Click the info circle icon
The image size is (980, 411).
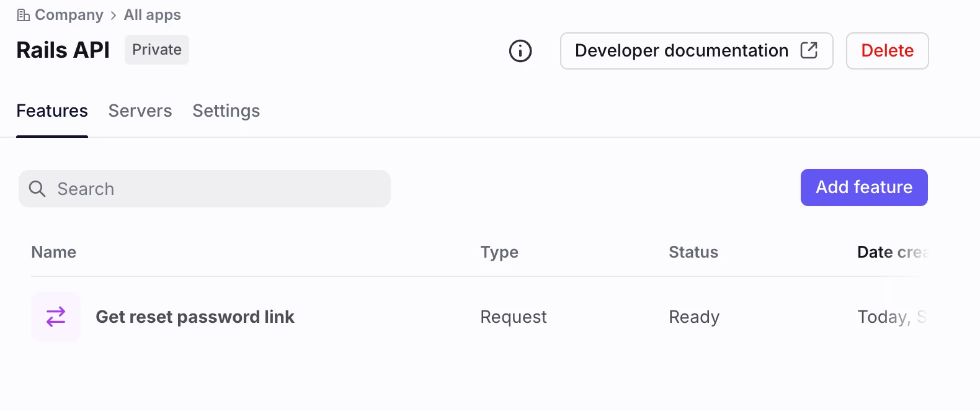pyautogui.click(x=520, y=51)
